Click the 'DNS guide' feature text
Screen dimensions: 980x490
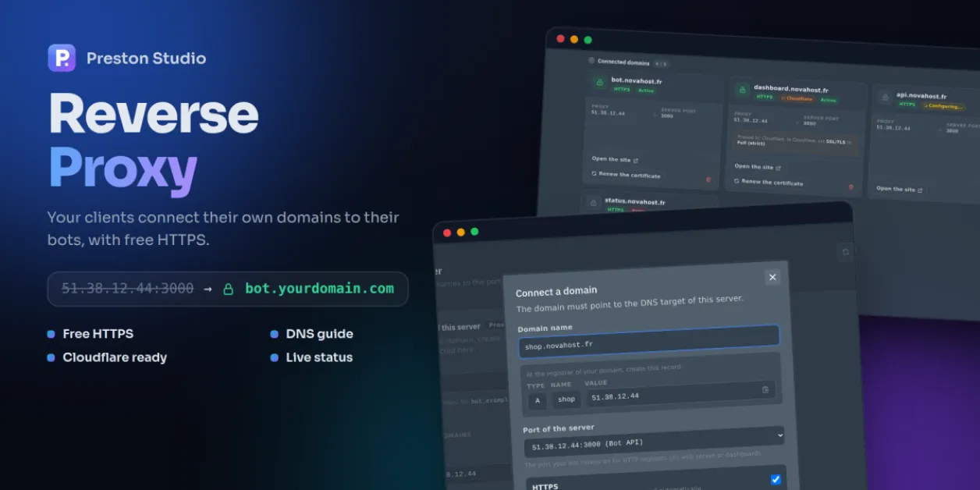pyautogui.click(x=320, y=334)
